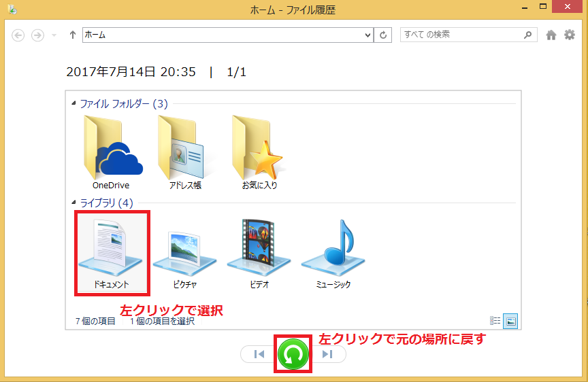Collapse the ライブラリ (4) group
This screenshot has height=382, width=588.
coord(73,203)
